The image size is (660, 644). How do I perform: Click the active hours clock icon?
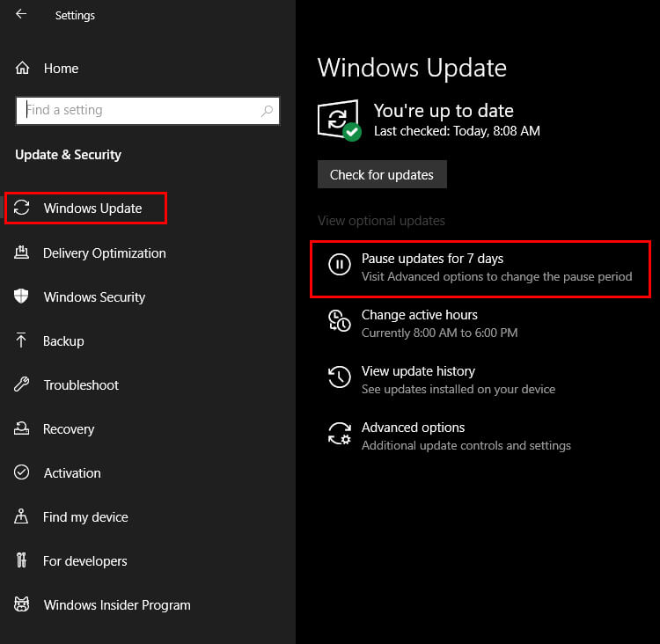[x=340, y=321]
